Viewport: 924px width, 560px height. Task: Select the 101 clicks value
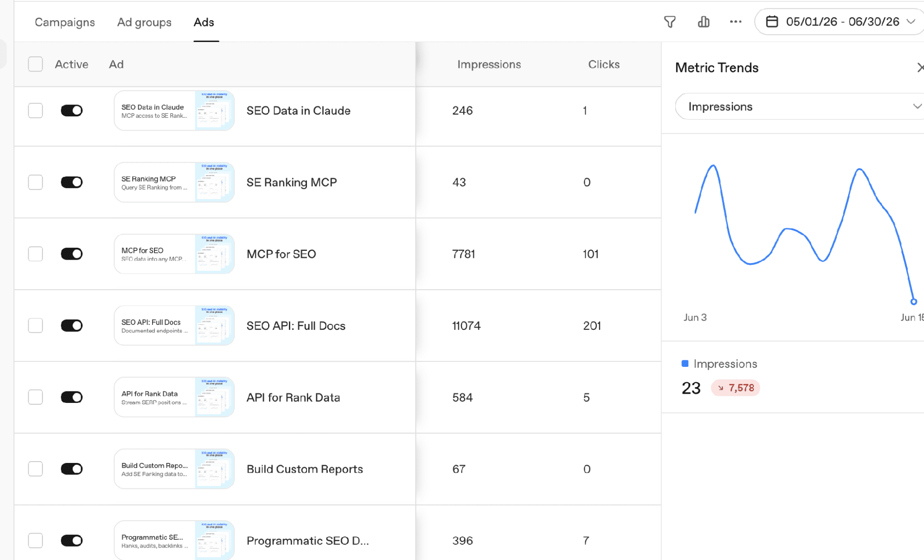[x=591, y=254]
